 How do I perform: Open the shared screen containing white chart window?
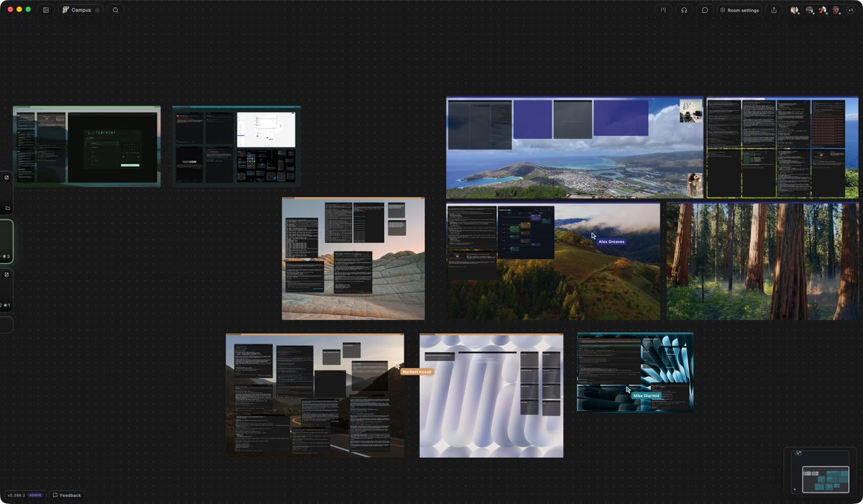tap(236, 146)
